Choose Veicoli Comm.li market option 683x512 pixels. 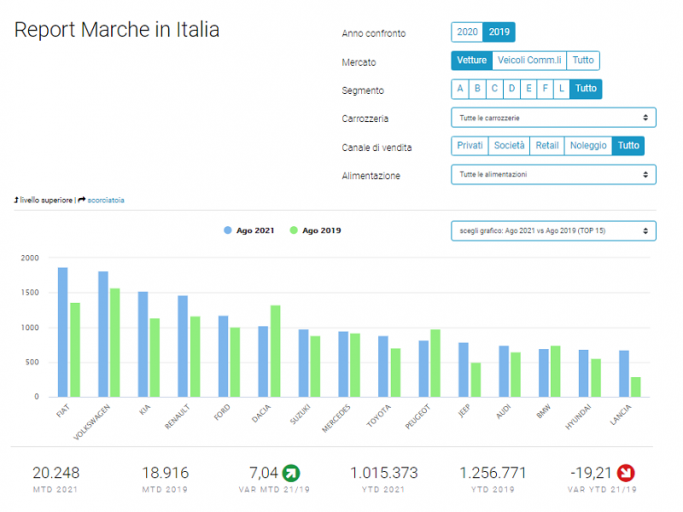[529, 60]
